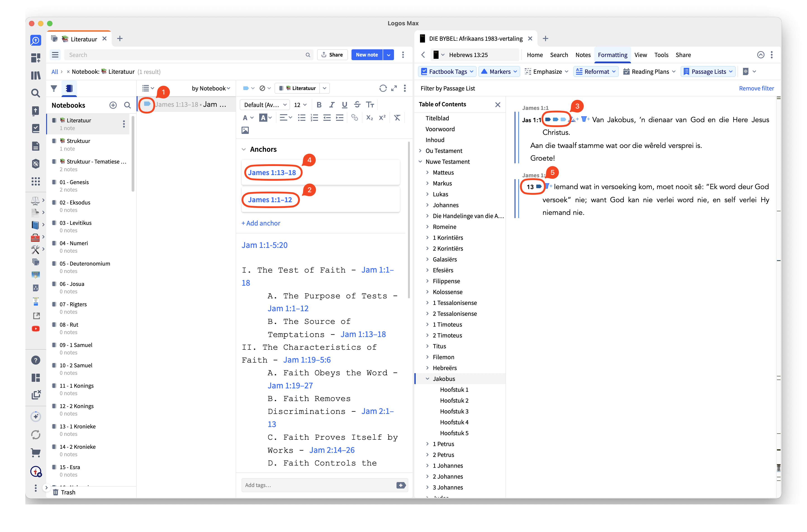Click the numbered list icon
The image size is (807, 532).
pos(314,118)
